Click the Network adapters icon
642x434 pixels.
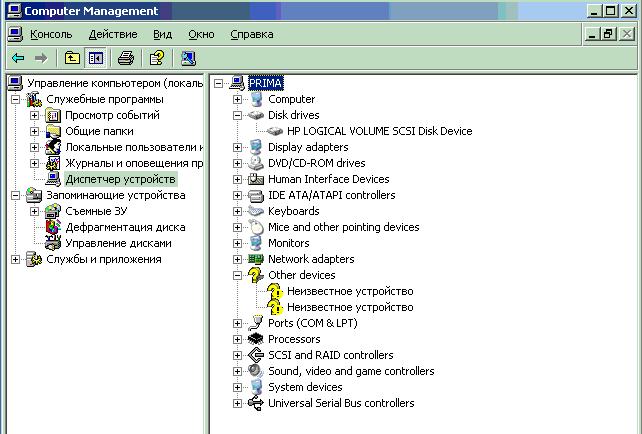click(256, 259)
